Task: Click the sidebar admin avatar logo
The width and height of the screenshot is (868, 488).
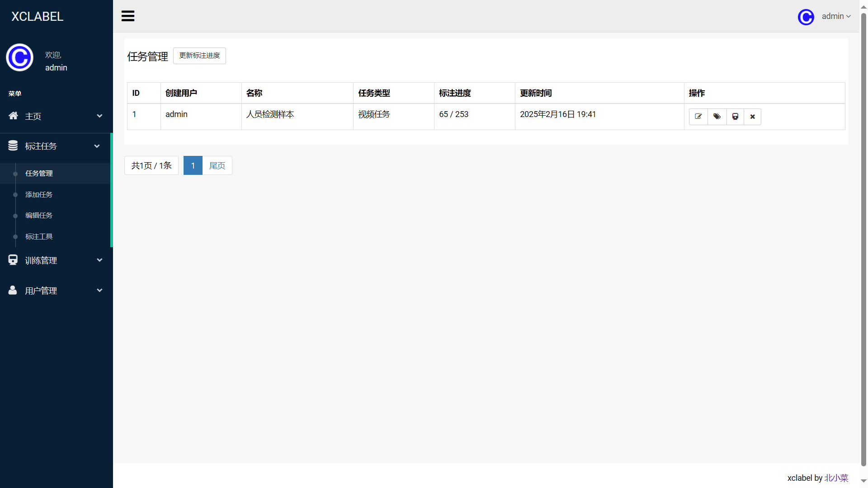Action: pyautogui.click(x=19, y=57)
